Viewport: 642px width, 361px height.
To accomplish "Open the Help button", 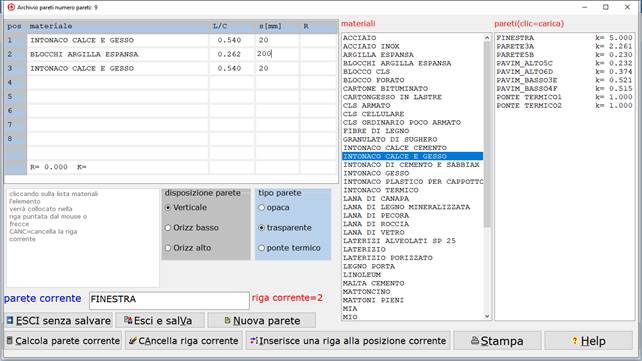I will 588,341.
